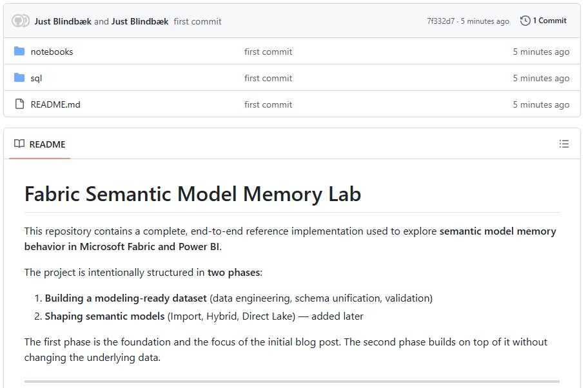Click author name Just Blindbæk
This screenshot has width=588, height=388.
click(63, 21)
